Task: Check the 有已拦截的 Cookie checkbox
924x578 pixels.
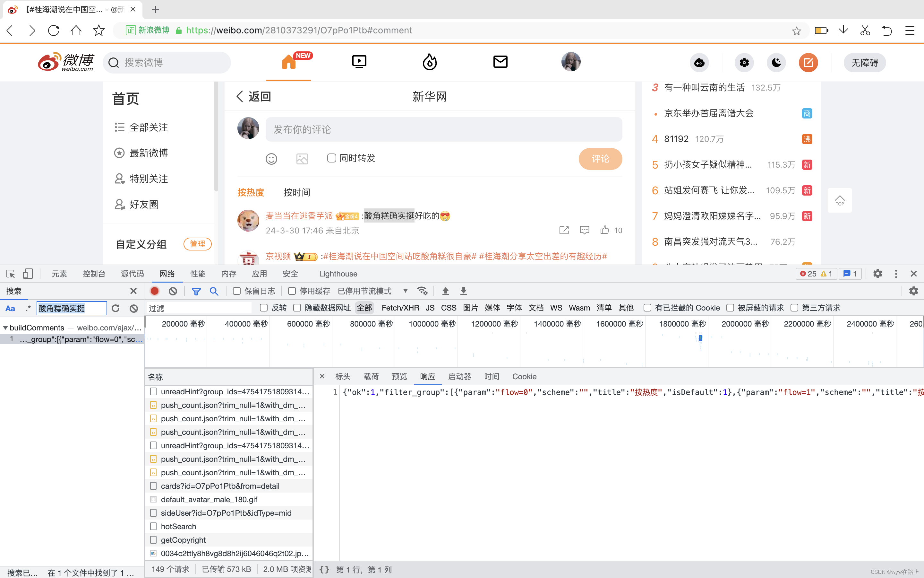Action: point(647,308)
